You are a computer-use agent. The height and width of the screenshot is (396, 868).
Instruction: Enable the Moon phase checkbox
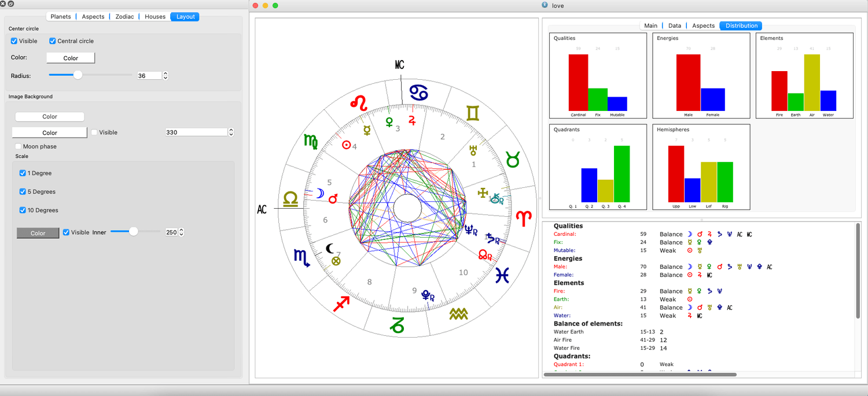[x=19, y=147]
